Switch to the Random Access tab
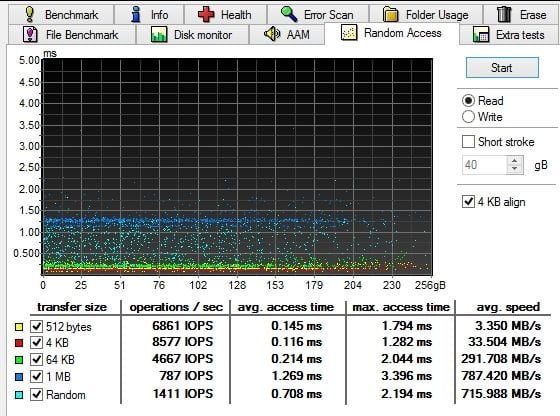The height and width of the screenshot is (416, 560). [392, 33]
